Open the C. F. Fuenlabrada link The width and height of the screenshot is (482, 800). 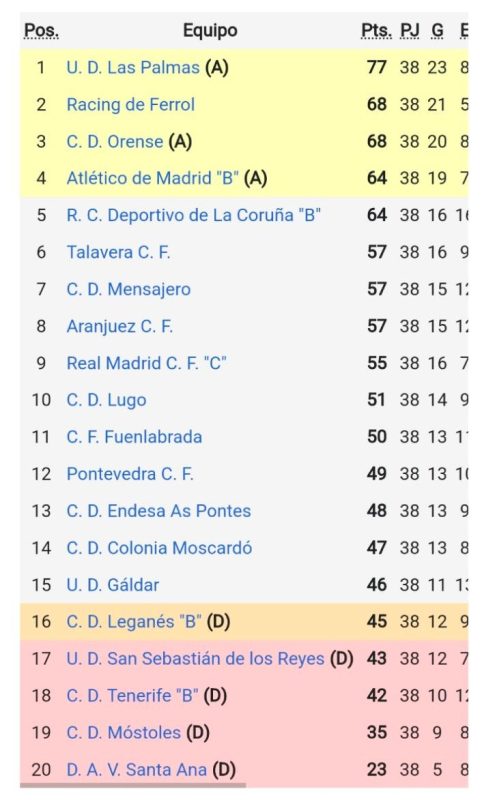pos(134,437)
